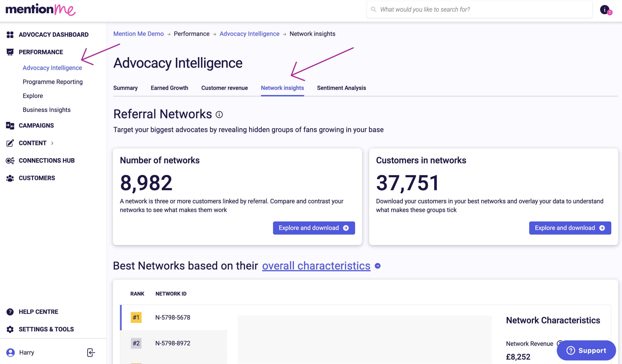Click the search magnifier icon
This screenshot has height=364, width=622.
[x=374, y=9]
